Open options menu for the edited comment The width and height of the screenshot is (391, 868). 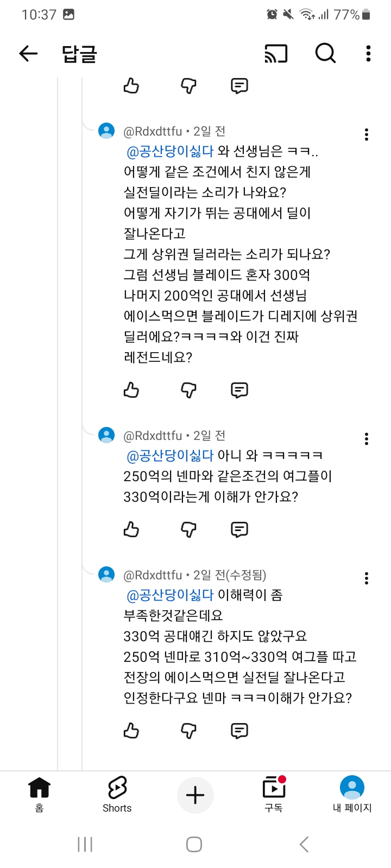pos(367,578)
